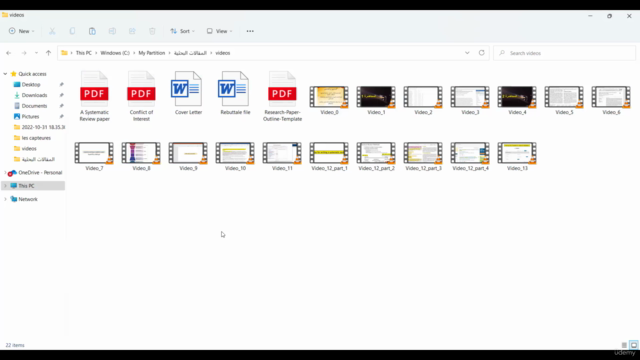Select the Video_13 video file
Image resolution: width=640 pixels, height=360 pixels.
pyautogui.click(x=517, y=156)
